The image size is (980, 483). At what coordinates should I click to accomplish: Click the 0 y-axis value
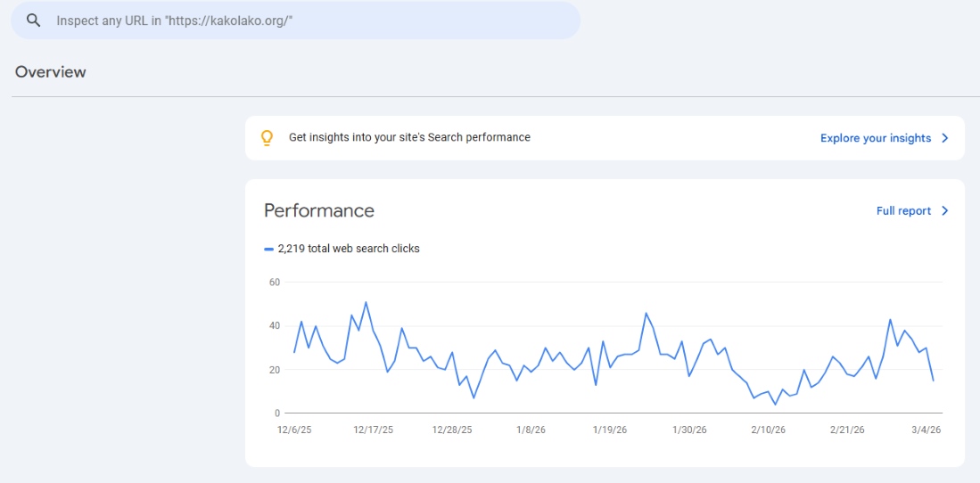[276, 413]
